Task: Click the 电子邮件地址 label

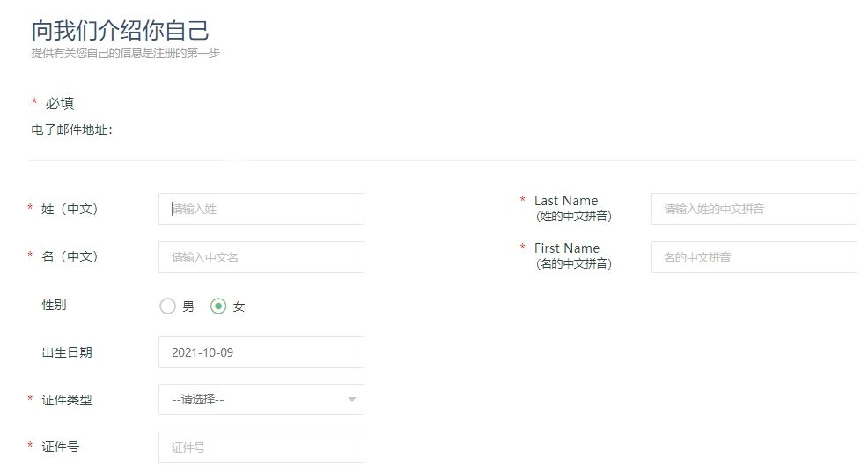Action: click(71, 130)
